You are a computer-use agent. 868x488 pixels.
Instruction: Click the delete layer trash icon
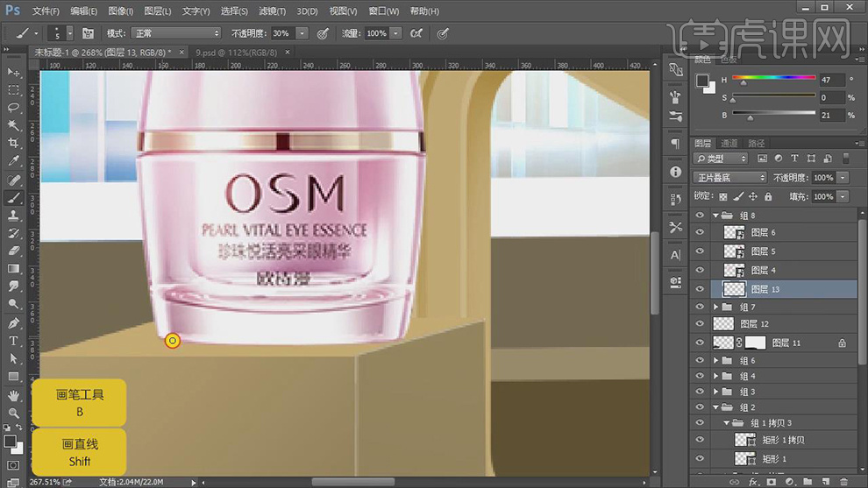[844, 481]
